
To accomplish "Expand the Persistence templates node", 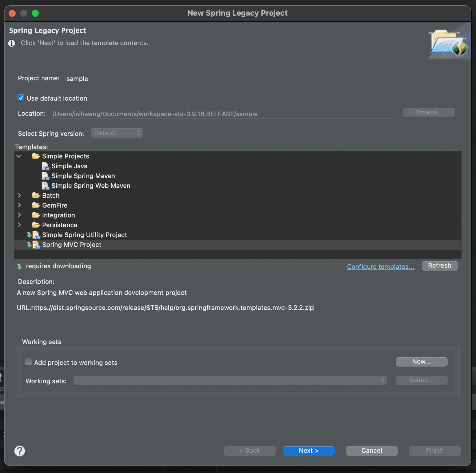I will 19,225.
